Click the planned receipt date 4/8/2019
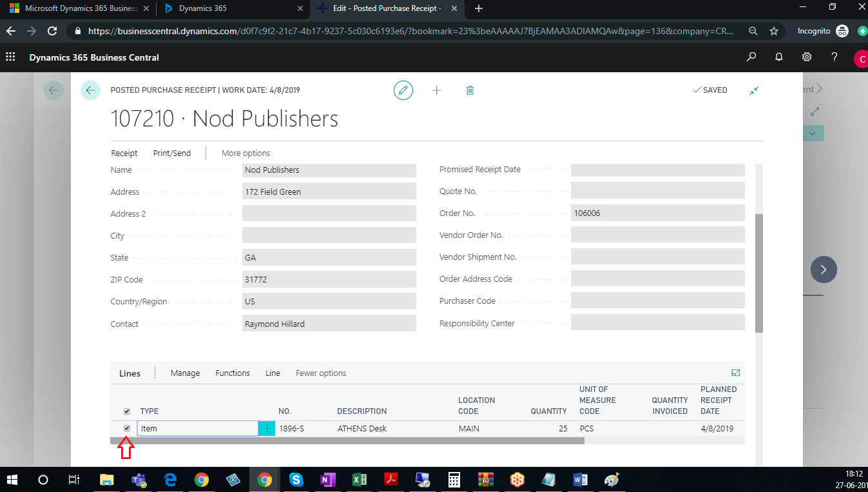This screenshot has width=868, height=492. tap(717, 429)
